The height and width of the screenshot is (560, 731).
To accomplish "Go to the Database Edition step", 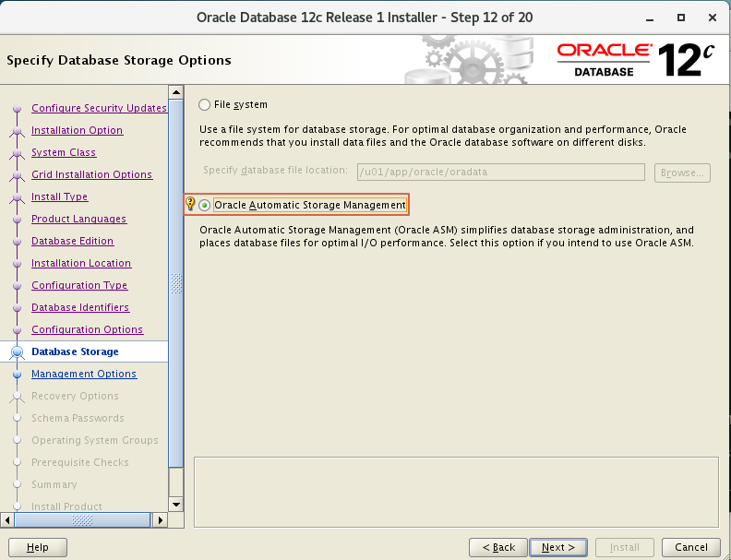I will tap(72, 241).
